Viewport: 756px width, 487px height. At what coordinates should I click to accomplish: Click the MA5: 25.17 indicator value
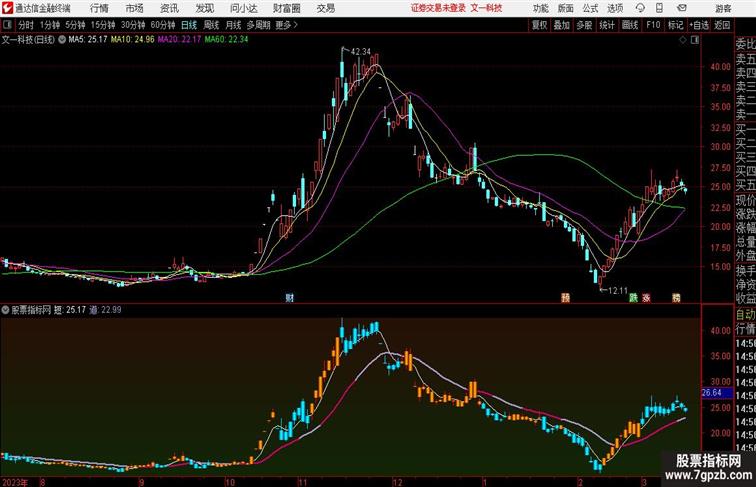tap(87, 40)
